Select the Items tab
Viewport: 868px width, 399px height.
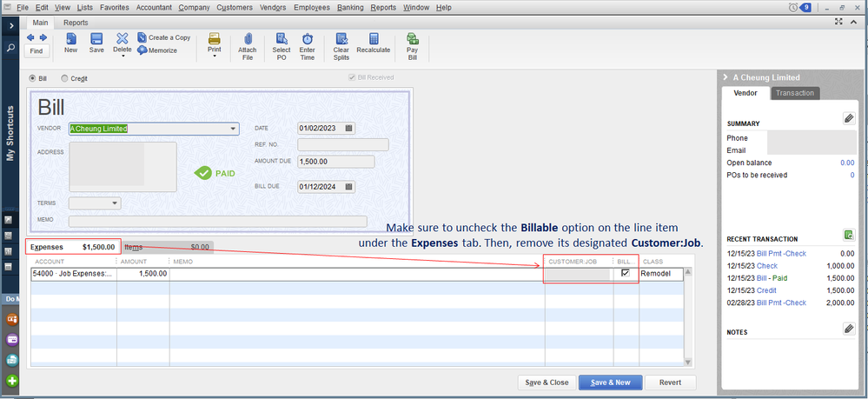[167, 247]
